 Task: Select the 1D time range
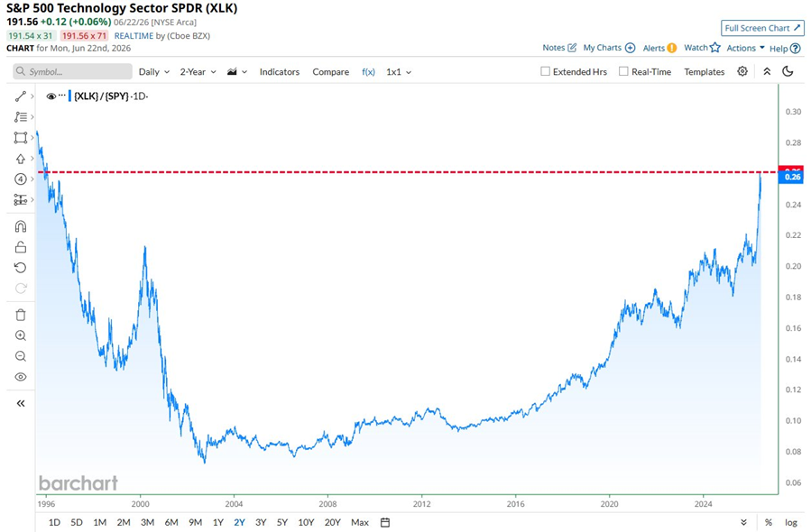(x=54, y=522)
